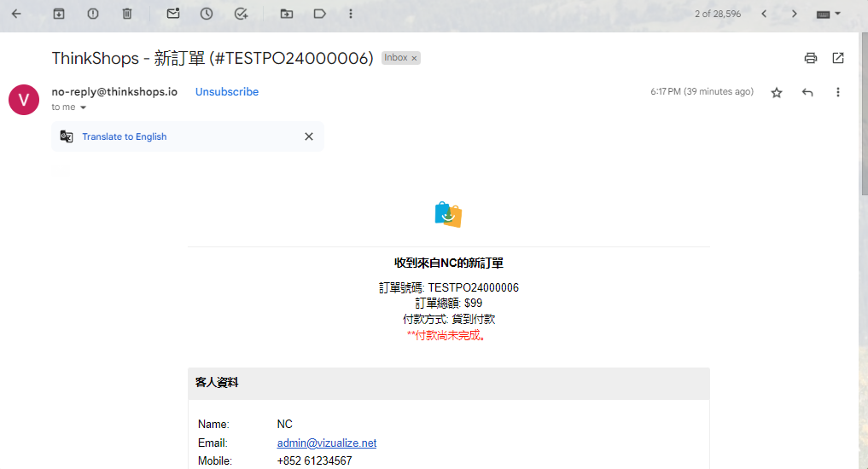
Task: Open the Labels icon in toolbar
Action: tap(320, 14)
